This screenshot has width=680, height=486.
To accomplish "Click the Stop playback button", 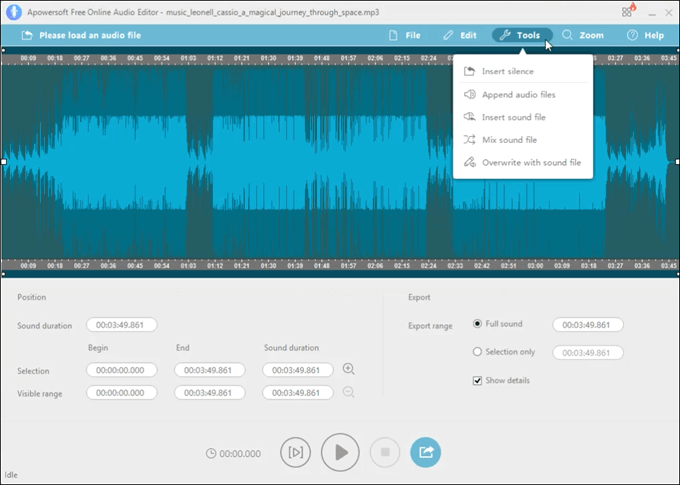I will (385, 453).
